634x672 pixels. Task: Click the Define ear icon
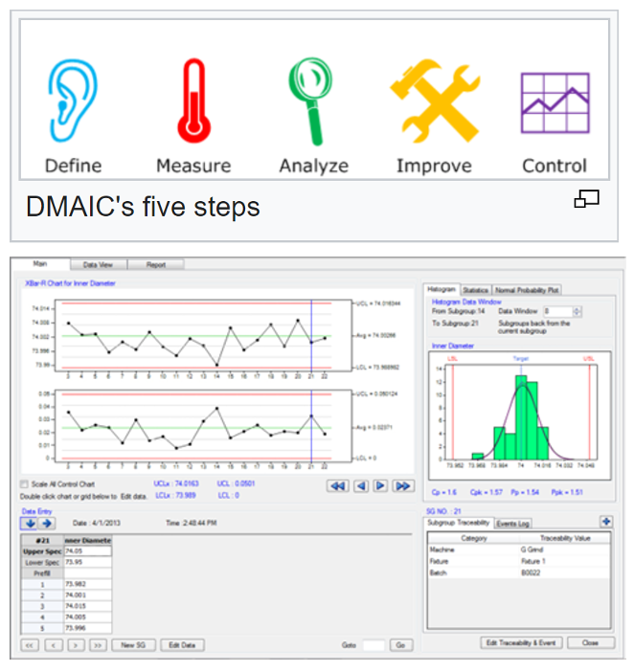[x=72, y=100]
